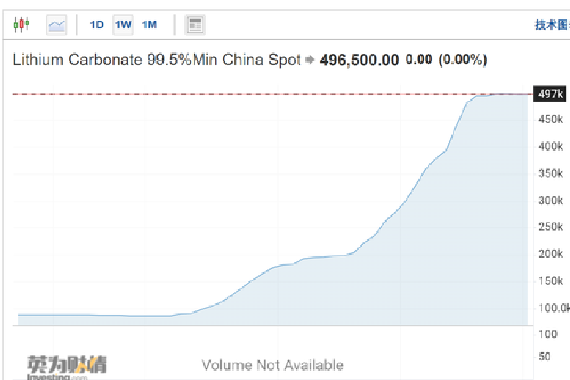
Task: Click the 450k axis label
Action: point(550,119)
